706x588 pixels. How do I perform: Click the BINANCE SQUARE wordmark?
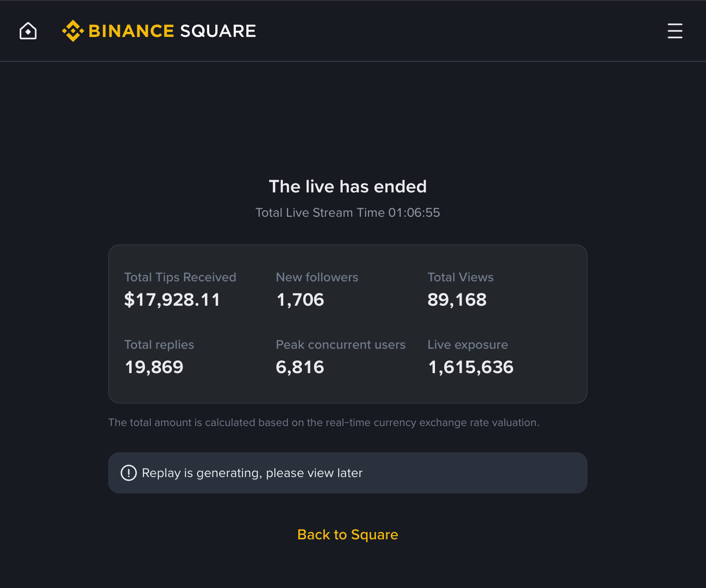coord(172,31)
